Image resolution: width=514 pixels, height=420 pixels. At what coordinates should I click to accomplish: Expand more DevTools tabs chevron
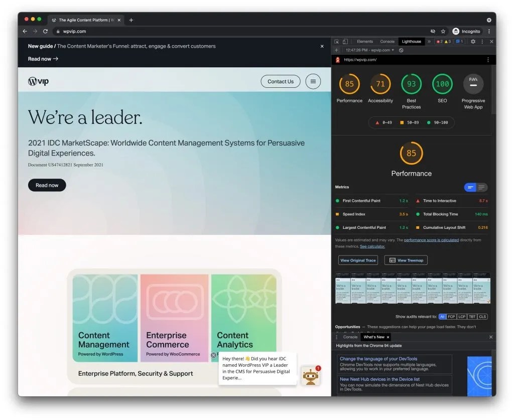(429, 42)
